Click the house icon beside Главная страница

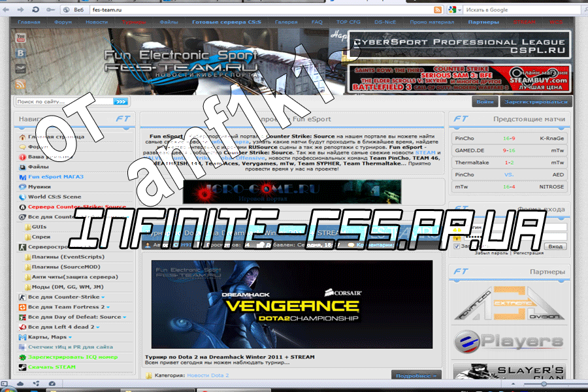tap(22, 137)
